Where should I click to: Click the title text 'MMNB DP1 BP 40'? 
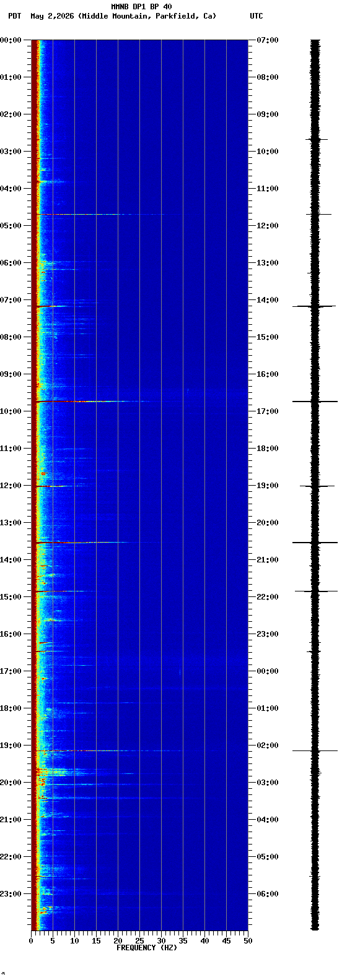coord(141,7)
